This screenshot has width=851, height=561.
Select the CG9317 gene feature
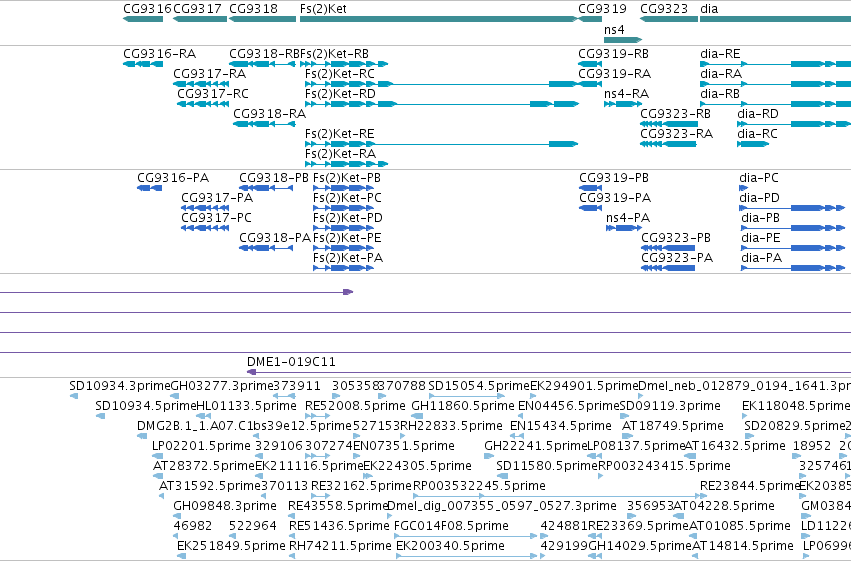pos(200,19)
